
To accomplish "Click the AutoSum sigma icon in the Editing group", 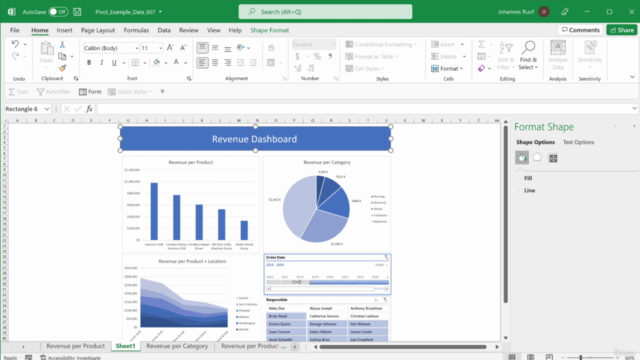I will (x=482, y=44).
